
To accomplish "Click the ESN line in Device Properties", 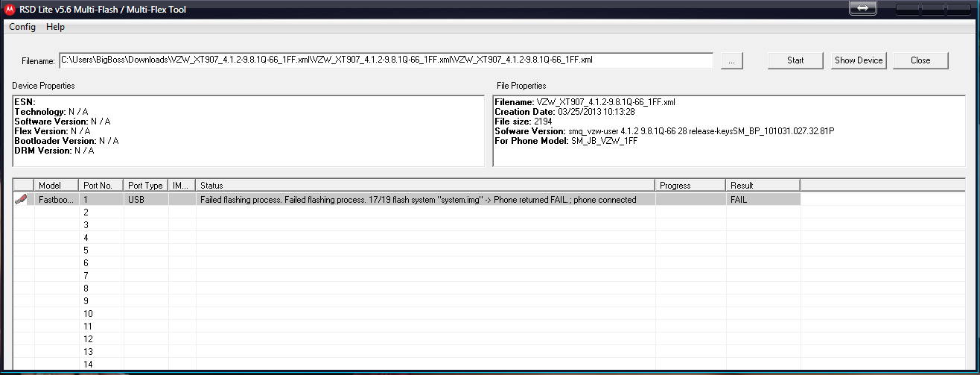I will [25, 102].
